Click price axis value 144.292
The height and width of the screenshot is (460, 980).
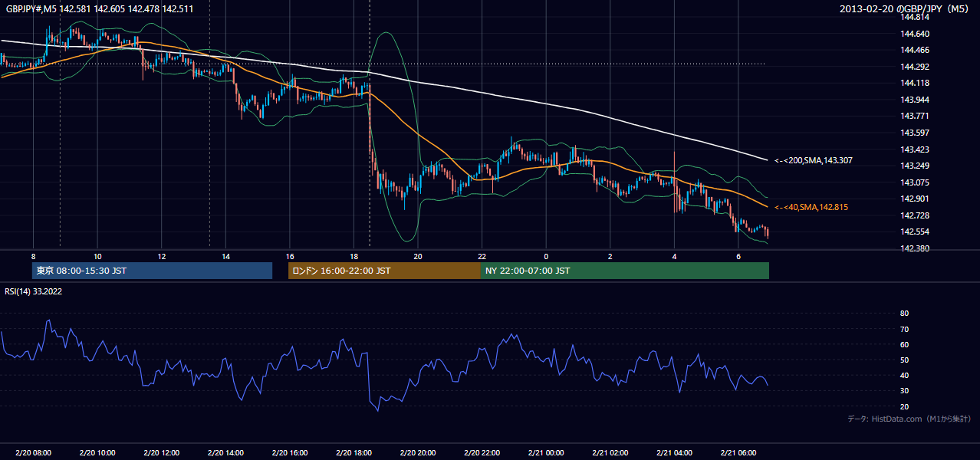click(x=915, y=67)
